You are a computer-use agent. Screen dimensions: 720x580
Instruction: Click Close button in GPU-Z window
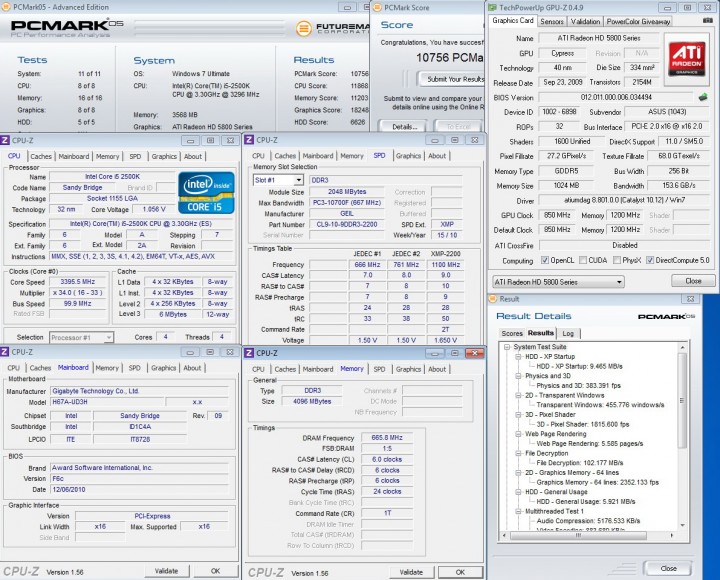pyautogui.click(x=693, y=281)
